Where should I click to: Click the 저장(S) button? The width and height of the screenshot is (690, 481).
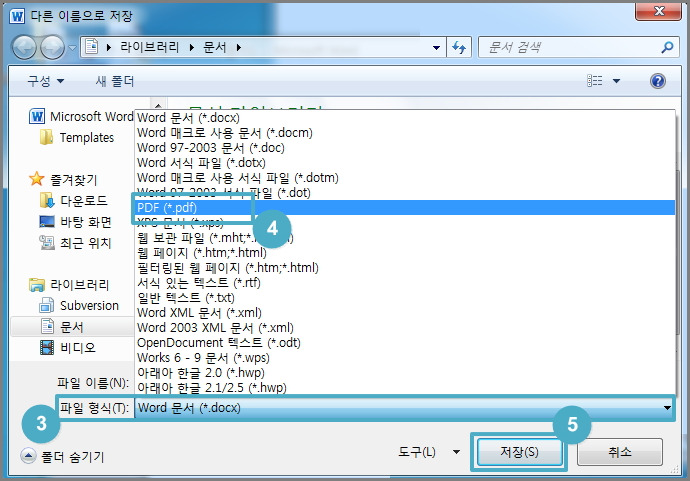(x=520, y=452)
